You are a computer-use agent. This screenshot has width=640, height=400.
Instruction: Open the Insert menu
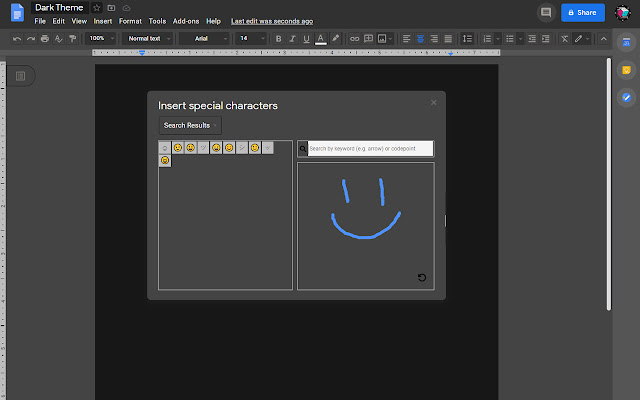click(x=103, y=21)
